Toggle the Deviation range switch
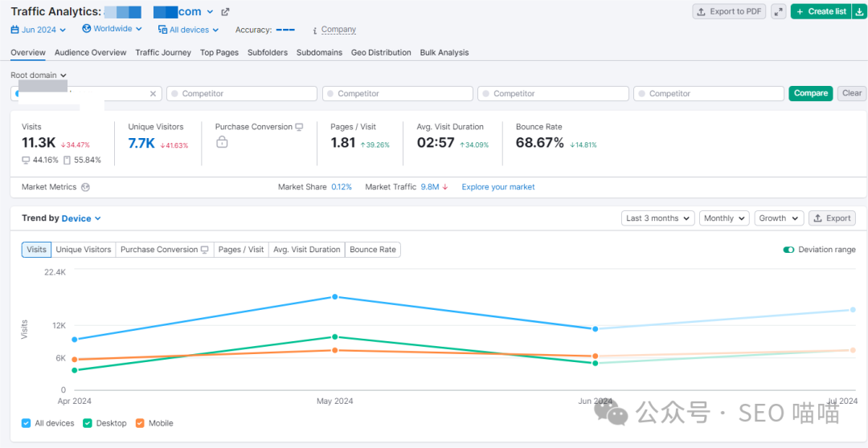Image resolution: width=868 pixels, height=448 pixels. tap(788, 250)
